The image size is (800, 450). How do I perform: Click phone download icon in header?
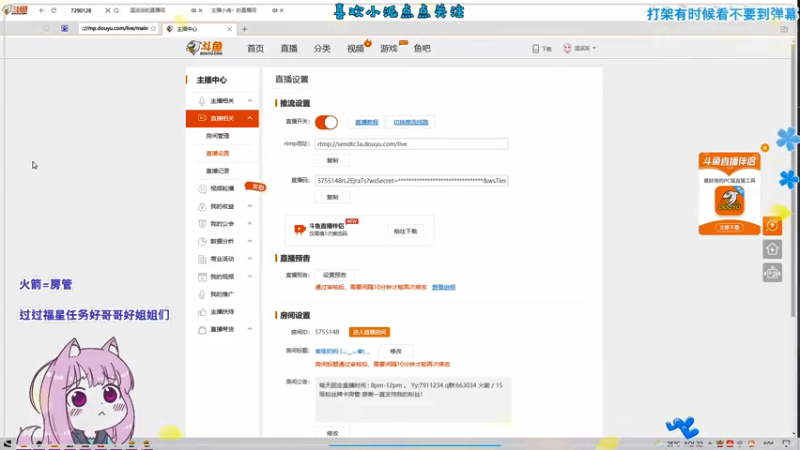point(535,48)
